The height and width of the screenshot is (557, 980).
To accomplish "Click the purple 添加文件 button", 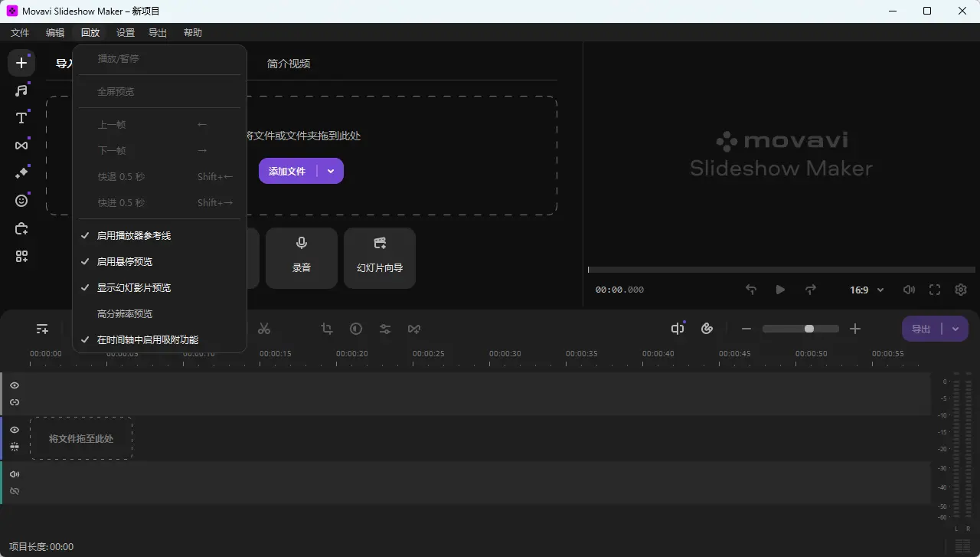I will coord(287,171).
